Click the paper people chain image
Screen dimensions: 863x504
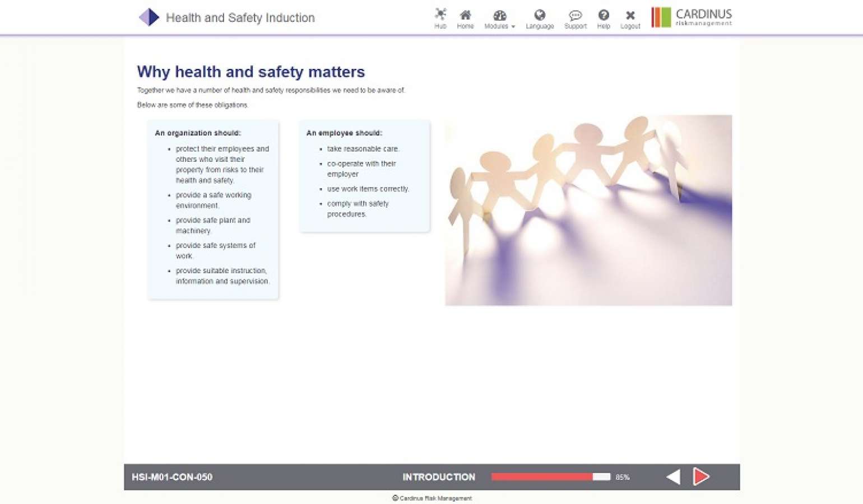pyautogui.click(x=588, y=210)
